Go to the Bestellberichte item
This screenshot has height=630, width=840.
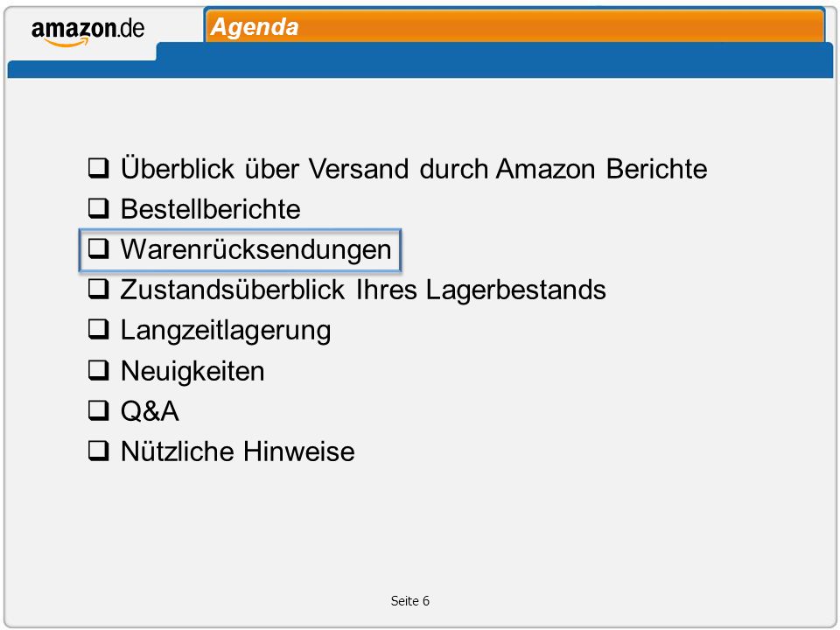tap(211, 209)
